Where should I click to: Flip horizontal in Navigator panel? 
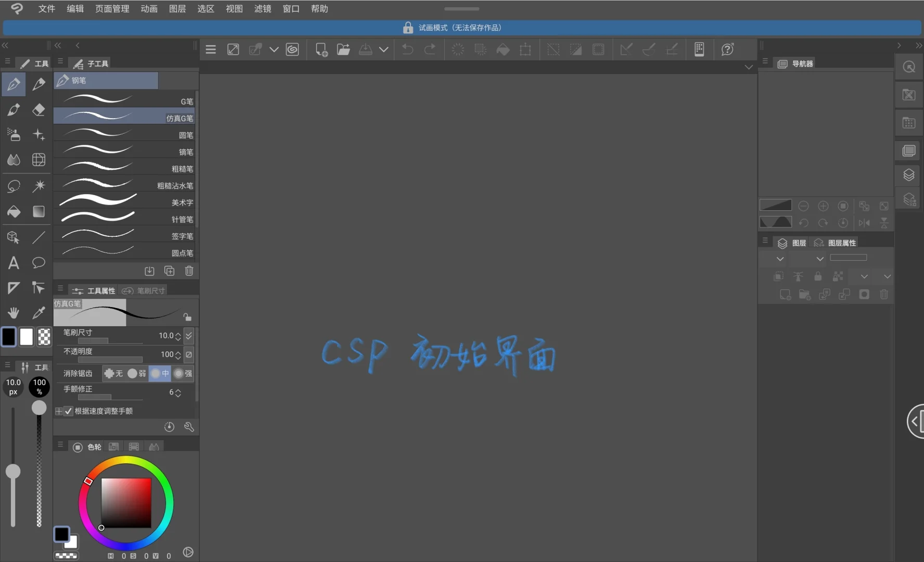point(864,223)
